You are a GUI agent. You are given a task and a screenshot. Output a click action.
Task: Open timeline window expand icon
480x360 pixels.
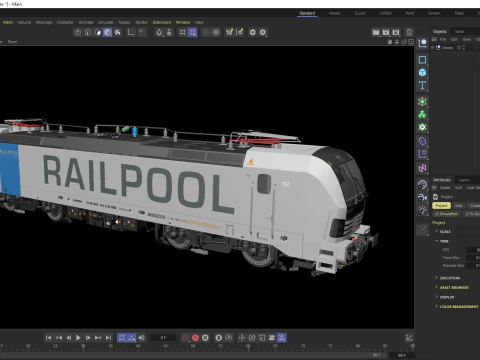point(409,338)
